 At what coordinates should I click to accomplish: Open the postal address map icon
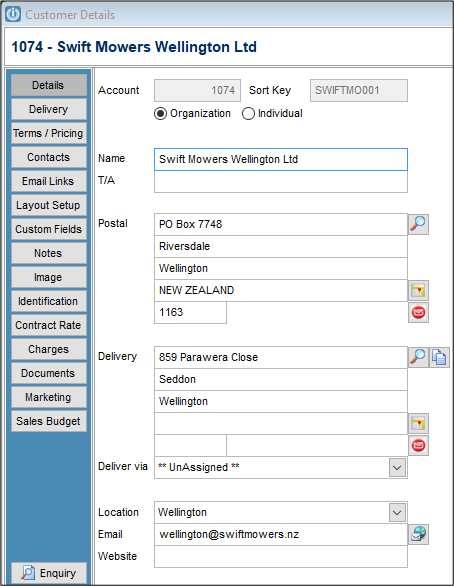[418, 290]
